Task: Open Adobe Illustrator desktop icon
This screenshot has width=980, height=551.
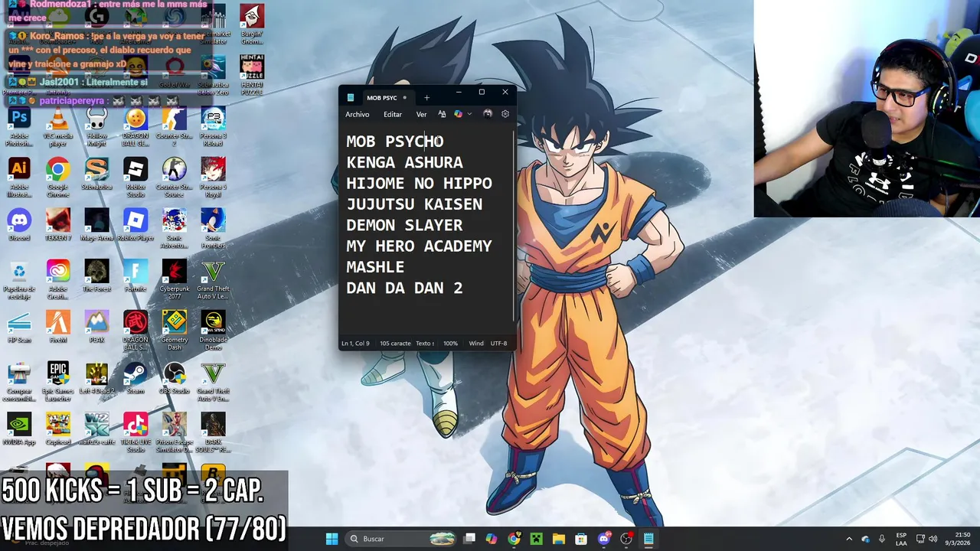Action: [19, 178]
